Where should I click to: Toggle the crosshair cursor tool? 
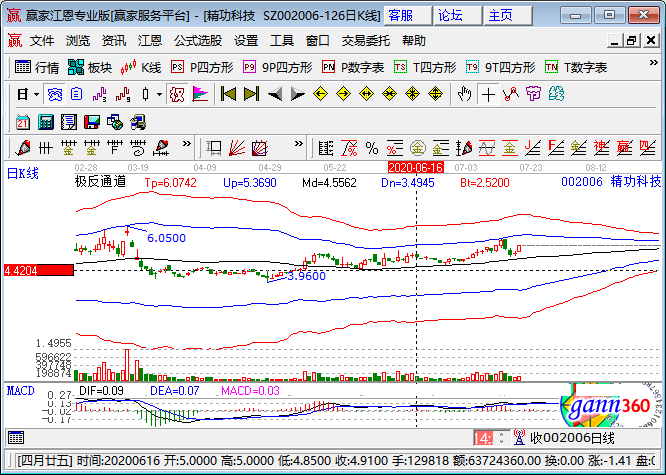[x=488, y=94]
